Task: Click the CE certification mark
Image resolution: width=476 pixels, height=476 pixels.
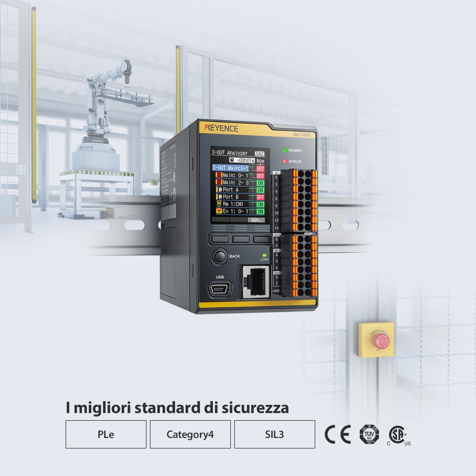Action: 338,434
